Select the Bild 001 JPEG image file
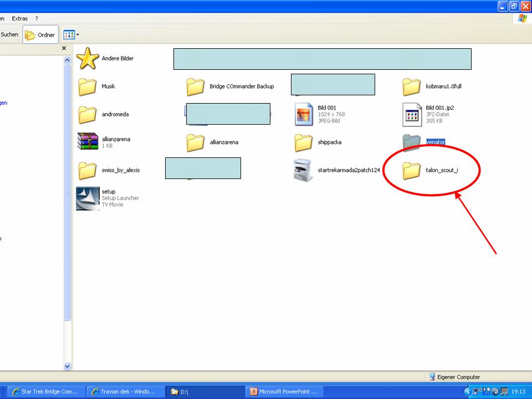Viewport: 532px width, 399px height. tap(304, 115)
